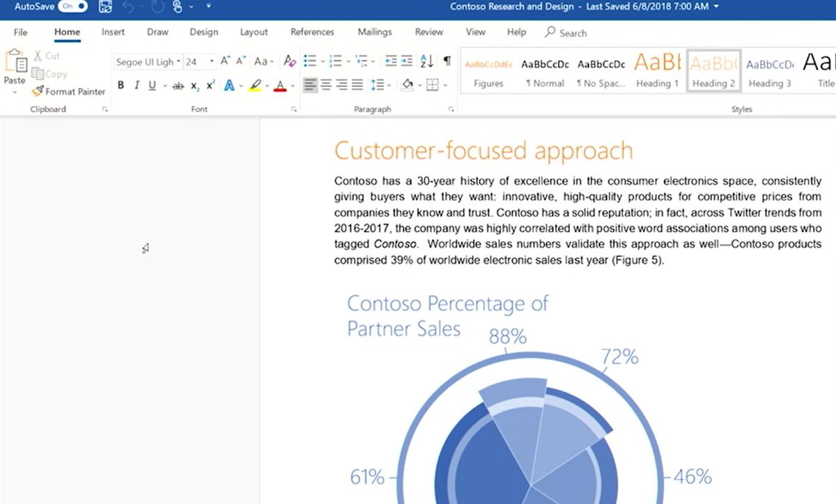Apply the Normal style
The height and width of the screenshot is (504, 836).
[545, 72]
